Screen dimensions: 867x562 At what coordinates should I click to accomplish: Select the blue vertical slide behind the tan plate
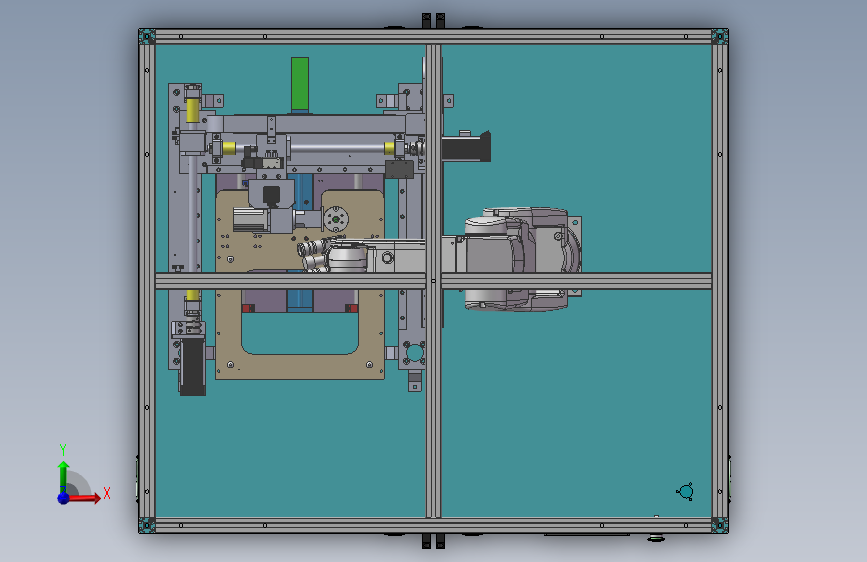(x=300, y=301)
